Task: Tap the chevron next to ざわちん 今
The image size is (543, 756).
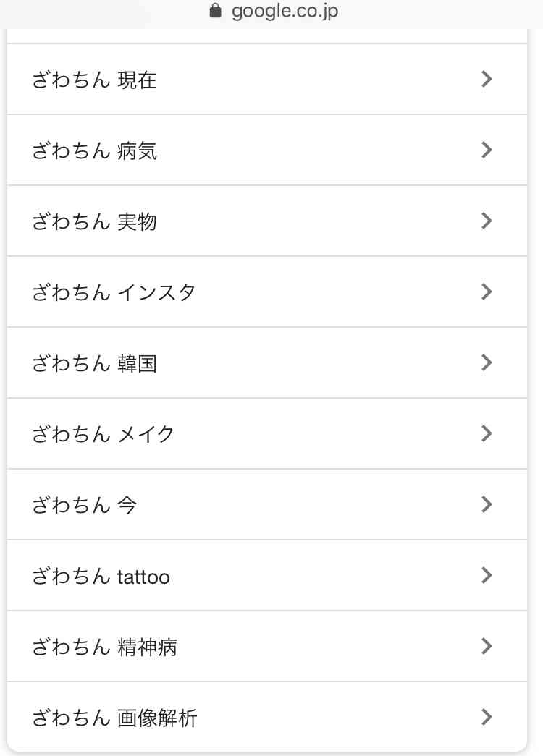Action: [487, 504]
